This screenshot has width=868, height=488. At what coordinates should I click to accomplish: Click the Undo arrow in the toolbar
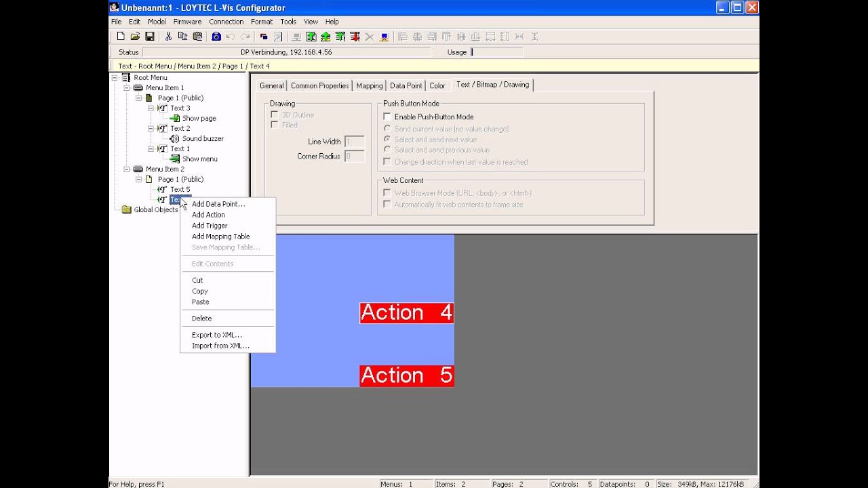231,37
